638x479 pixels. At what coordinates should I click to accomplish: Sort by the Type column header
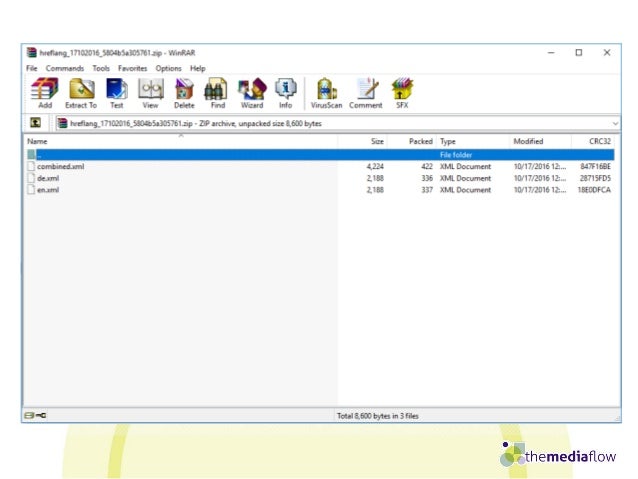(473, 141)
